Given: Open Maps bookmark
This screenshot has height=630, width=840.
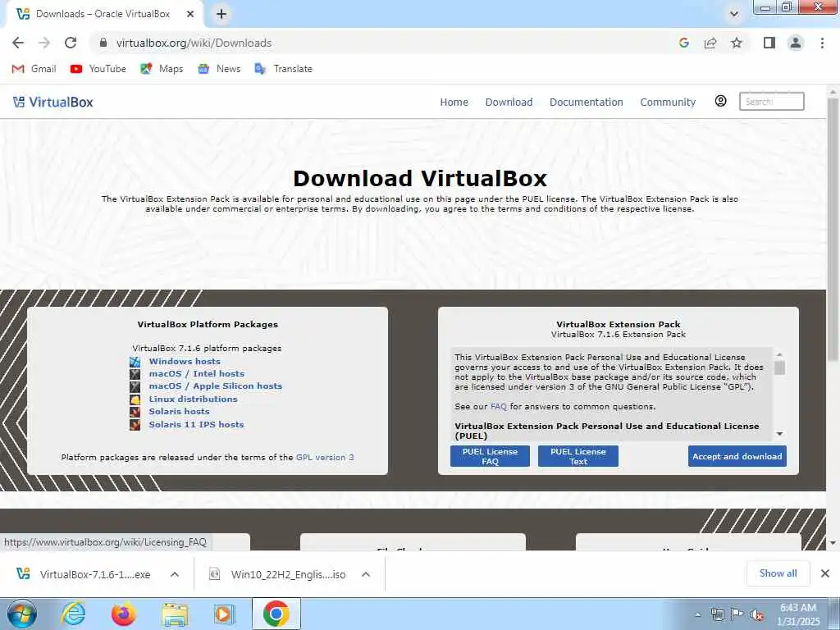Looking at the screenshot, I should click(162, 69).
